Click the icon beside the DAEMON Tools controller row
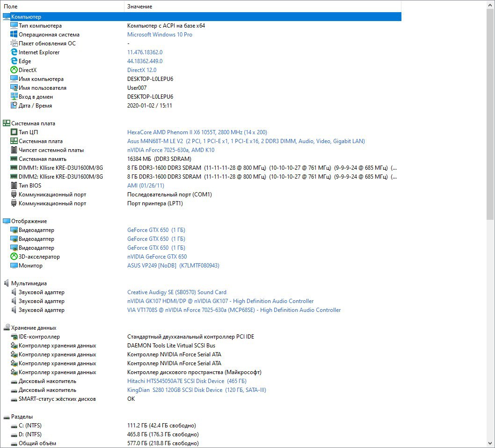Viewport: 495px width, 448px height. tap(14, 346)
